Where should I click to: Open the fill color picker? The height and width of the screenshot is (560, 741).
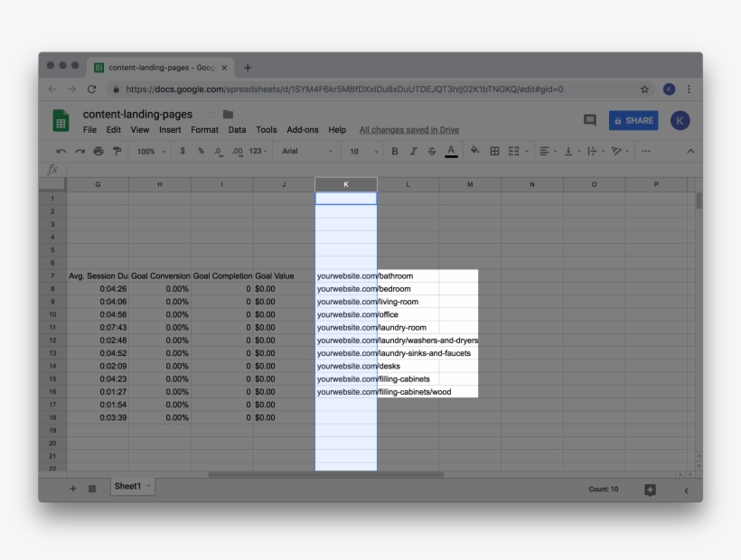click(475, 152)
